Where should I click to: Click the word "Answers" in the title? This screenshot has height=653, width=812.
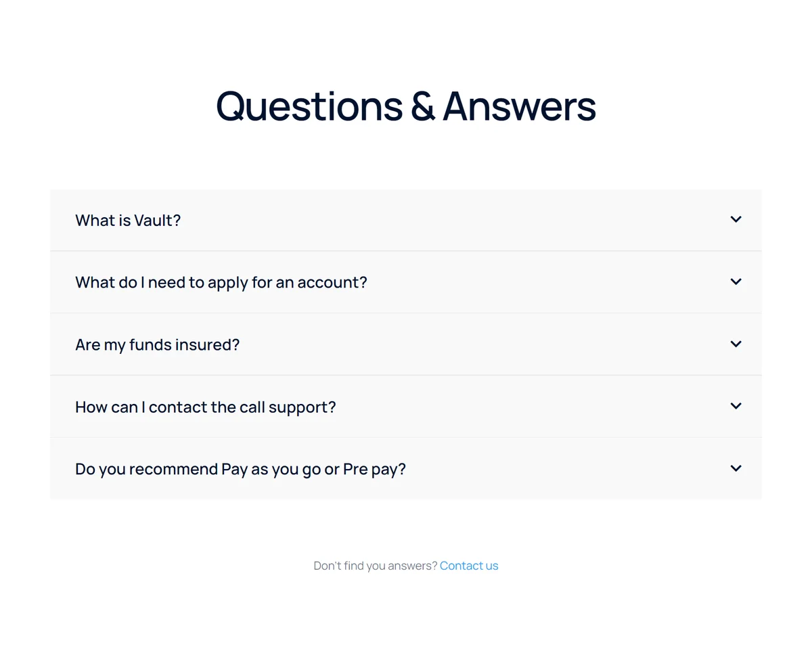[520, 106]
